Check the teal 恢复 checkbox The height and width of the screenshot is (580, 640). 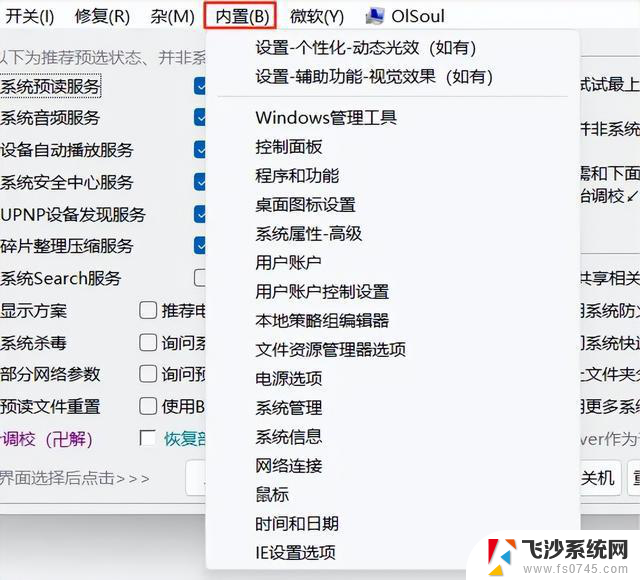tap(147, 438)
